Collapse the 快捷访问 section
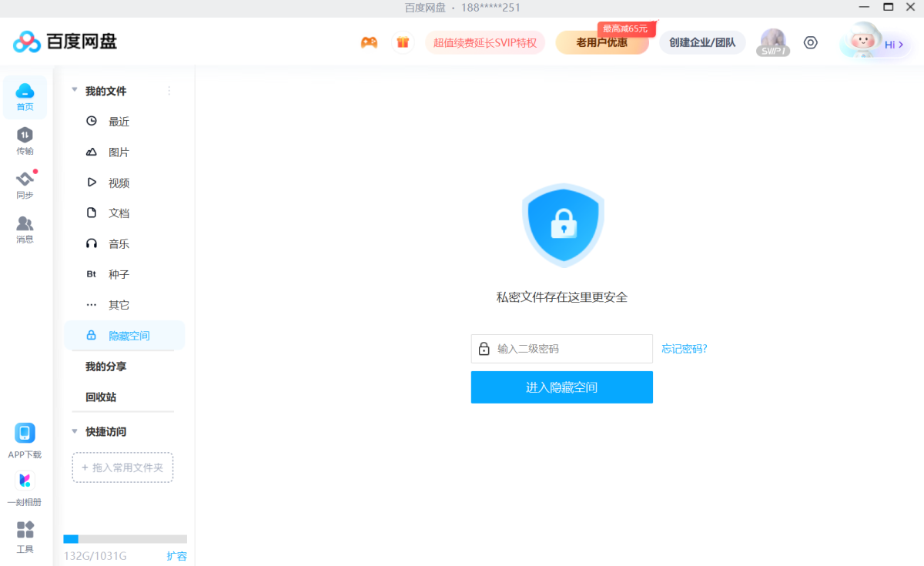924x566 pixels. [75, 431]
